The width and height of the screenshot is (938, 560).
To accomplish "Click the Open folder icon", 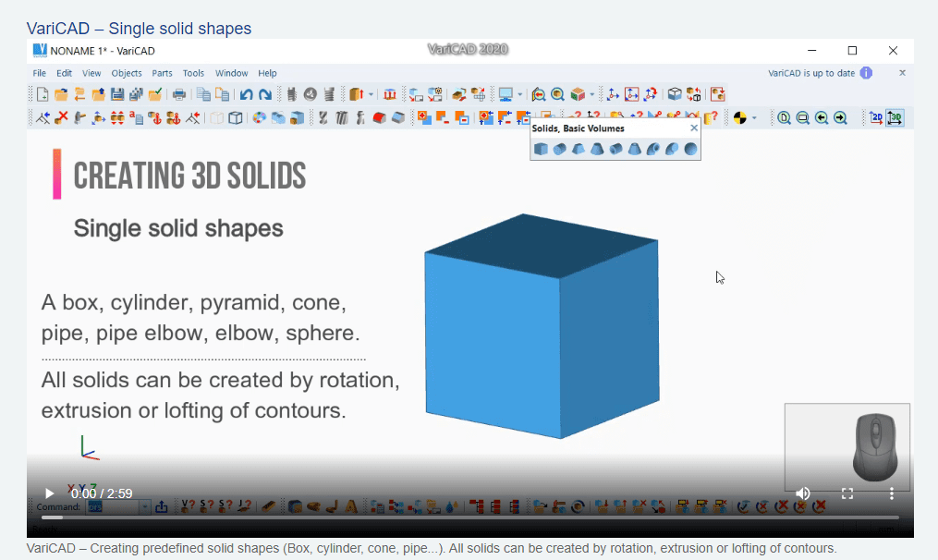I will (x=61, y=94).
